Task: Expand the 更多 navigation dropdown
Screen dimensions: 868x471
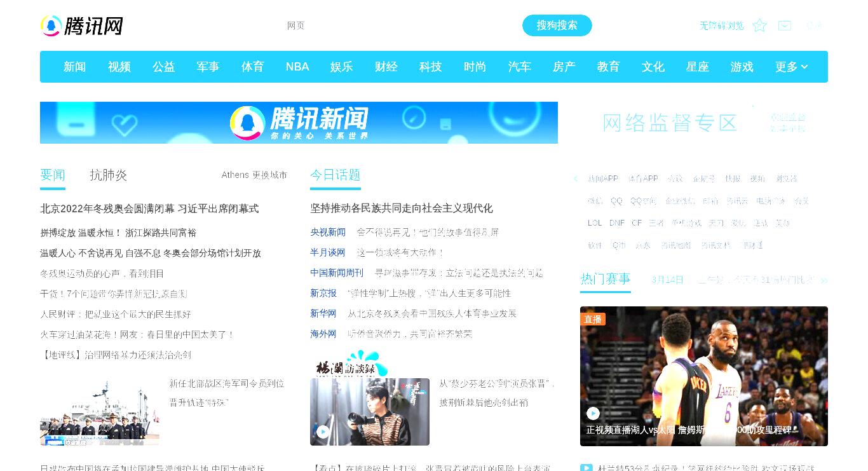Action: pos(791,67)
